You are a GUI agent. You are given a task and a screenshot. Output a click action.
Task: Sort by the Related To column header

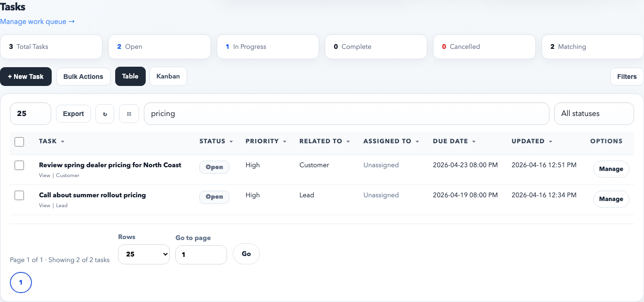click(325, 141)
